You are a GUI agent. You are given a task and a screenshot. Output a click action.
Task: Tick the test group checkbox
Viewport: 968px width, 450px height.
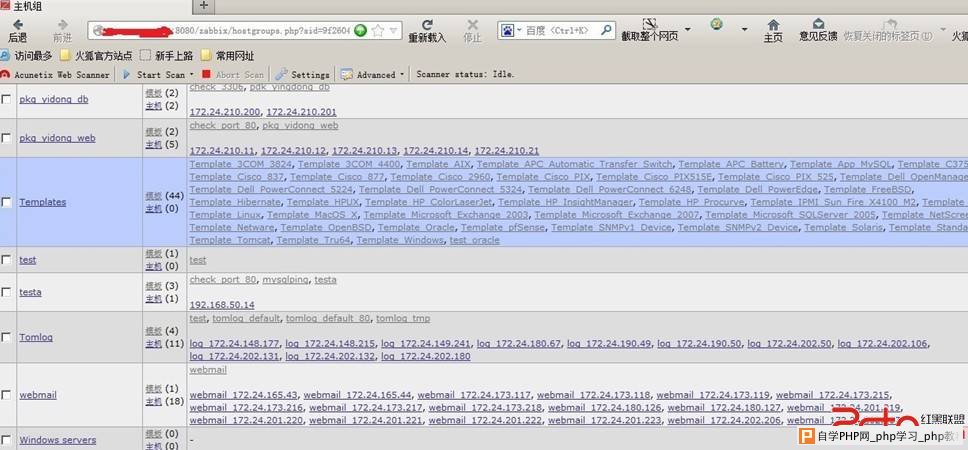[x=6, y=260]
